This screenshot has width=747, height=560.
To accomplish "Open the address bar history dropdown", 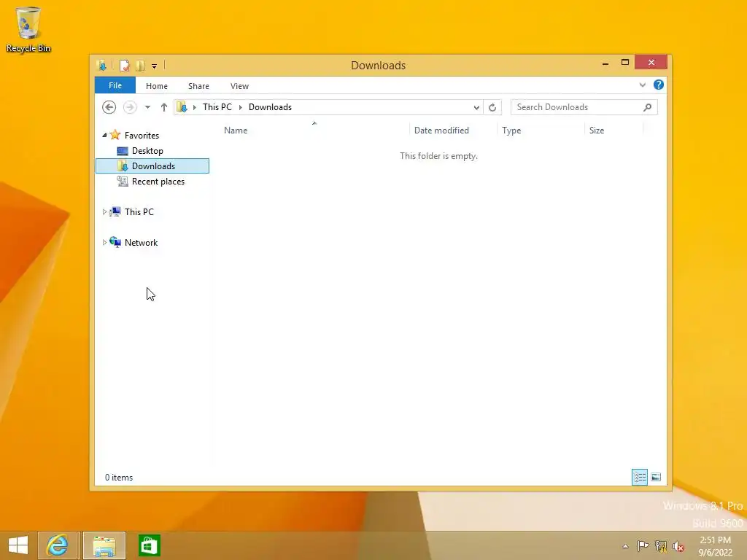I will [476, 108].
